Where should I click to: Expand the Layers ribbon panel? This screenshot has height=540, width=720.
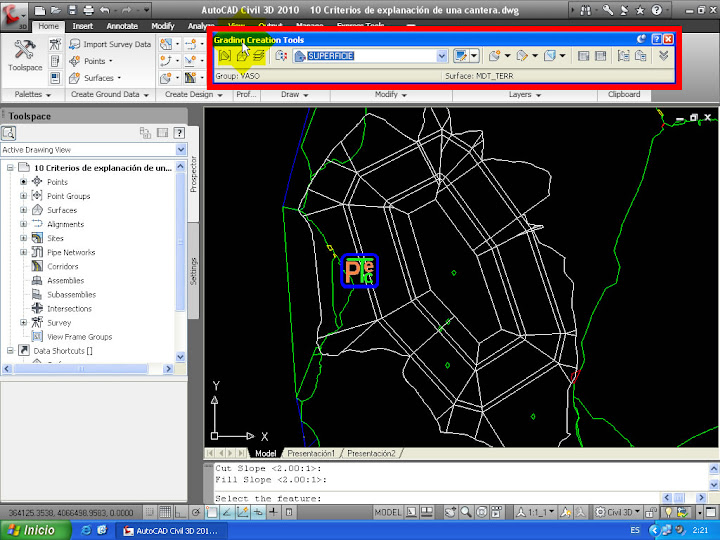click(x=524, y=94)
